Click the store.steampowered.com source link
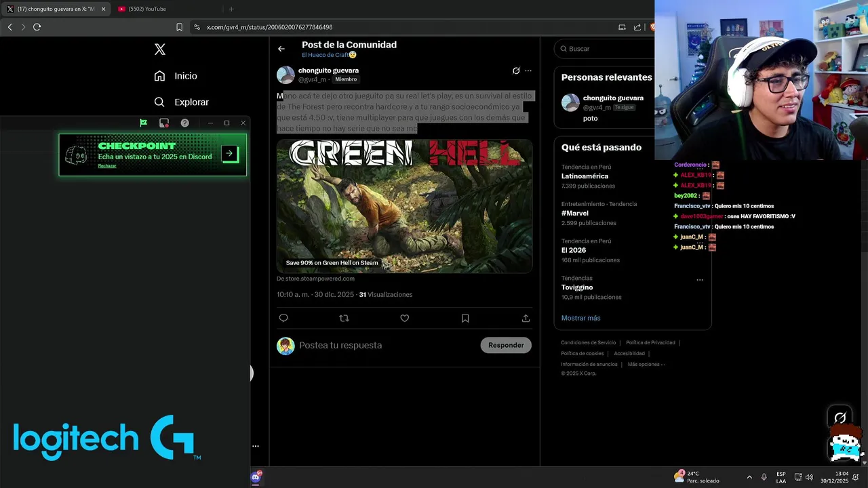The width and height of the screenshot is (868, 488). pos(315,279)
